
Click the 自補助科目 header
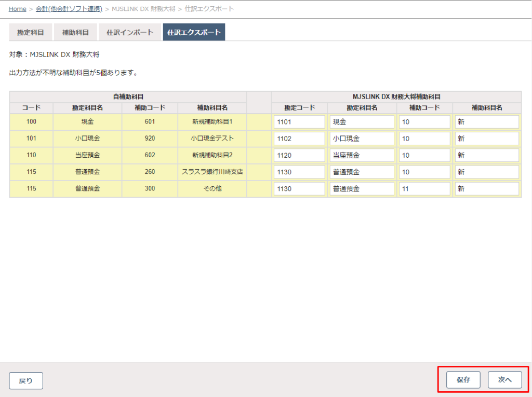(128, 97)
